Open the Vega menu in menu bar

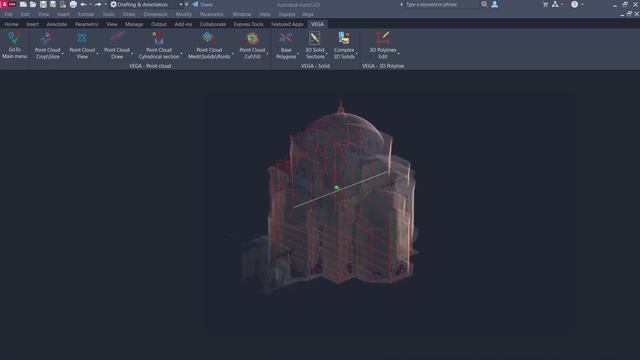[x=308, y=14]
